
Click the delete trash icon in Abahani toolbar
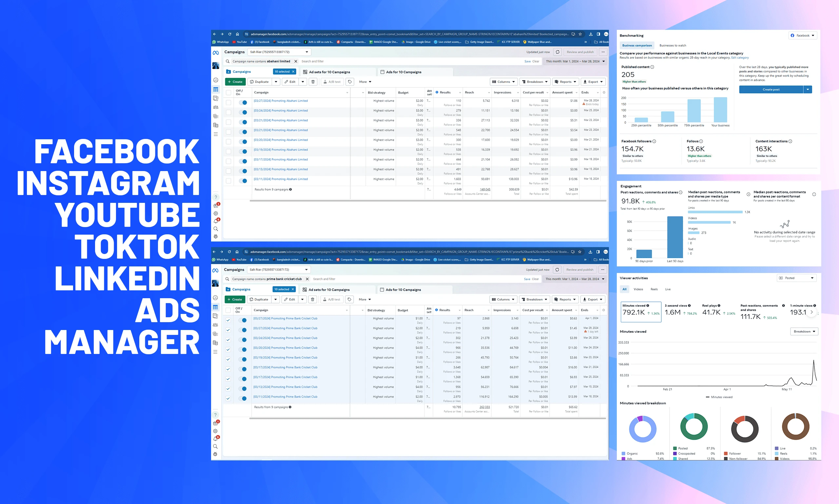tap(313, 82)
